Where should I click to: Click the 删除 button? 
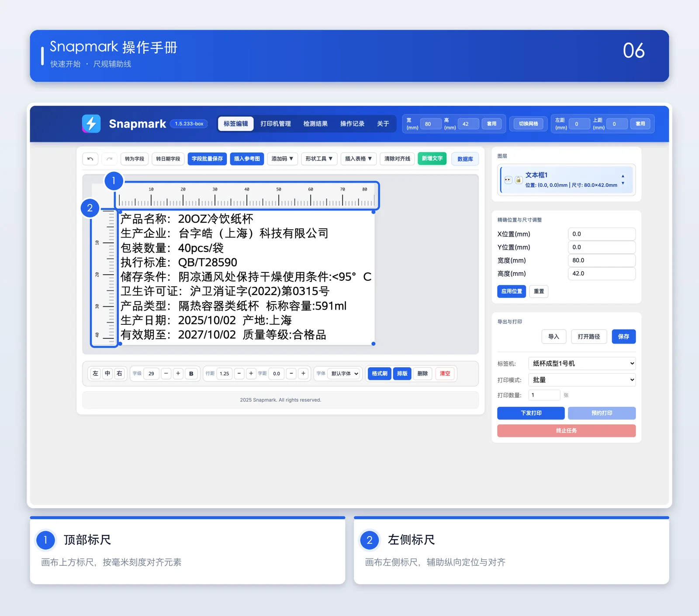point(422,374)
